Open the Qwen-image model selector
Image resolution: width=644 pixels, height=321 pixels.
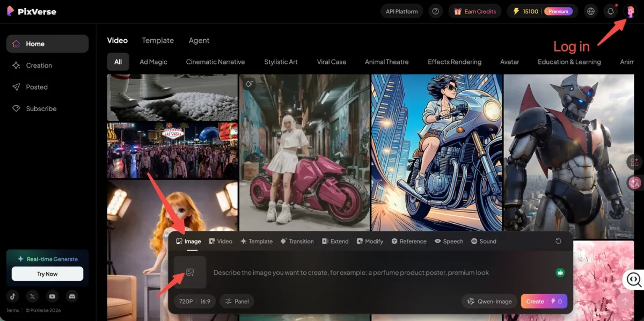pyautogui.click(x=489, y=301)
